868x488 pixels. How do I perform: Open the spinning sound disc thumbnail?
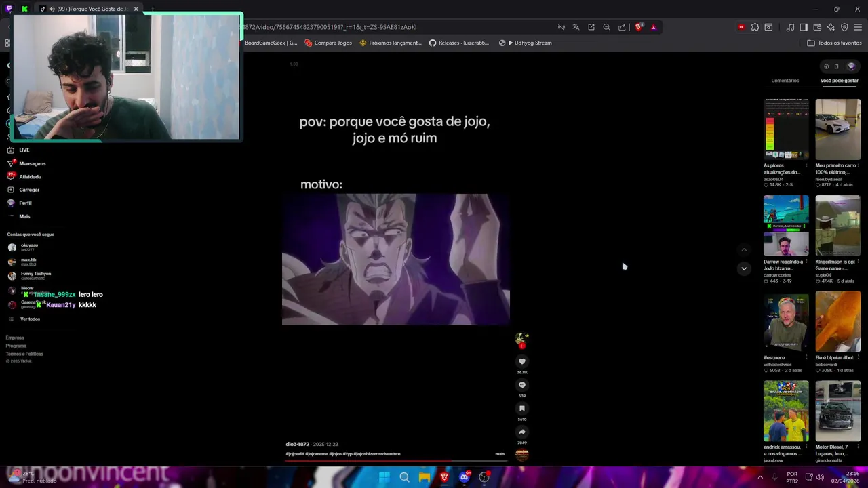pyautogui.click(x=522, y=455)
